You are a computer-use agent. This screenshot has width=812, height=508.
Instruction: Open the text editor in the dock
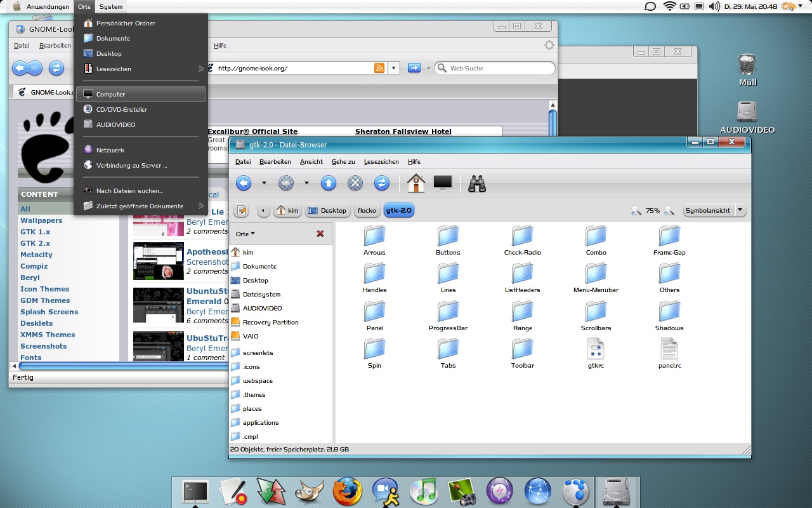coord(233,492)
